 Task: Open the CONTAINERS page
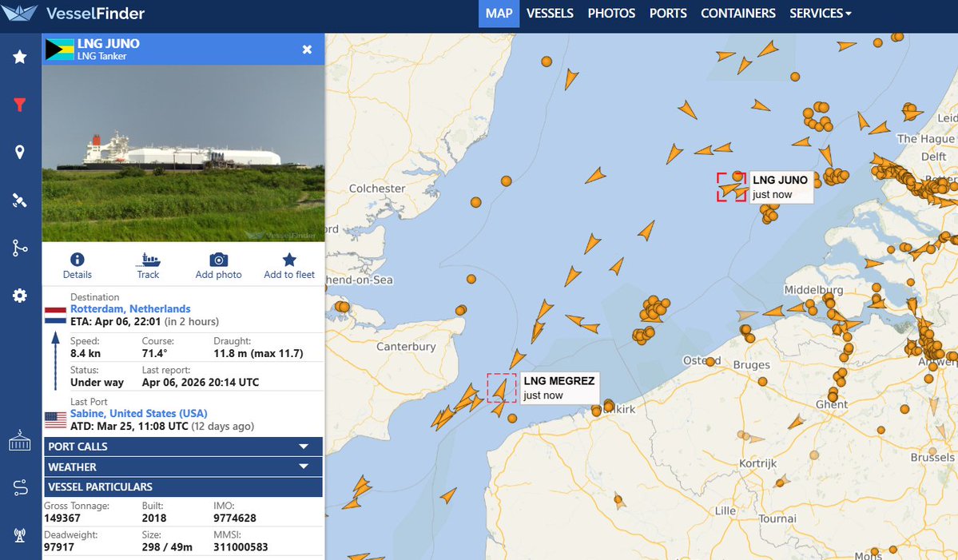738,13
